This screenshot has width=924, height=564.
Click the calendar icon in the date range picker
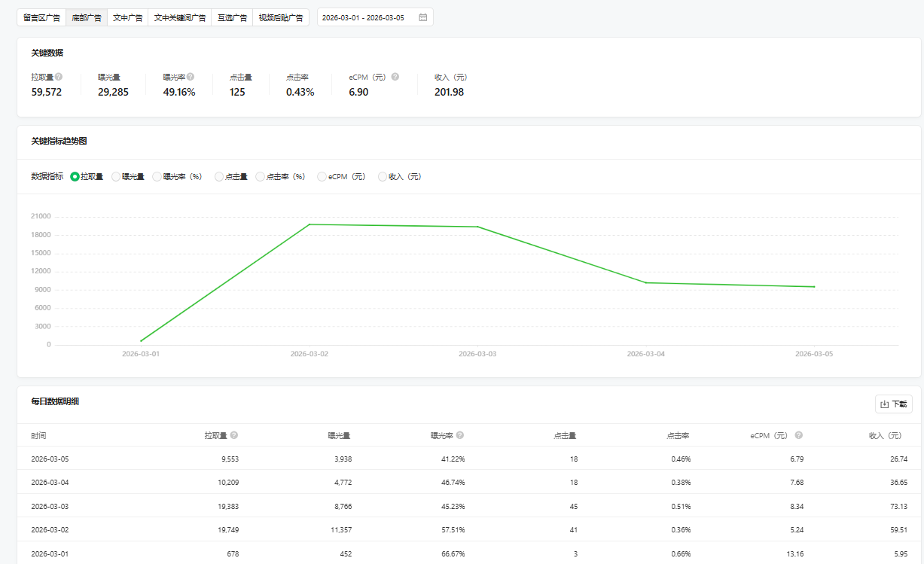[x=423, y=17]
